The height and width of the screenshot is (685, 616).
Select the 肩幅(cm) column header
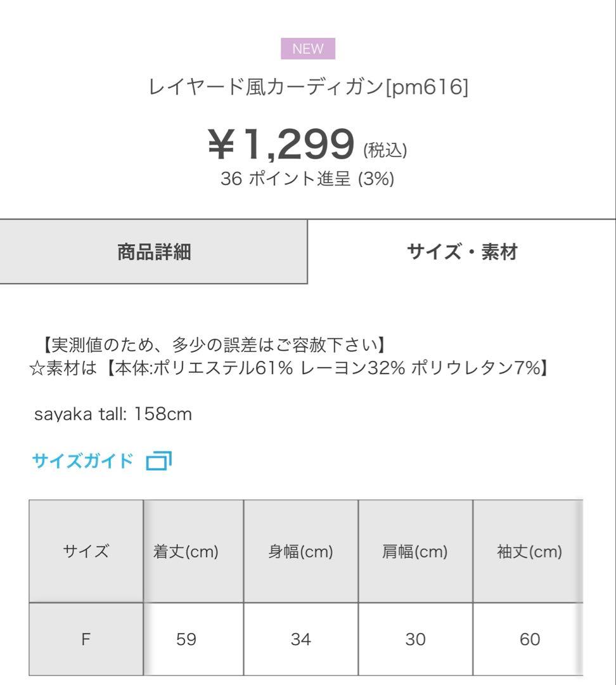tap(415, 551)
